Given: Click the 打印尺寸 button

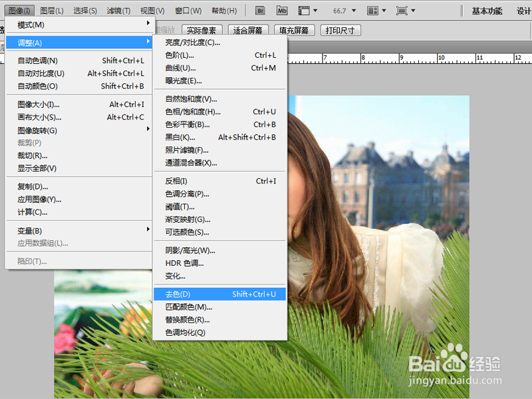Looking at the screenshot, I should coord(340,30).
